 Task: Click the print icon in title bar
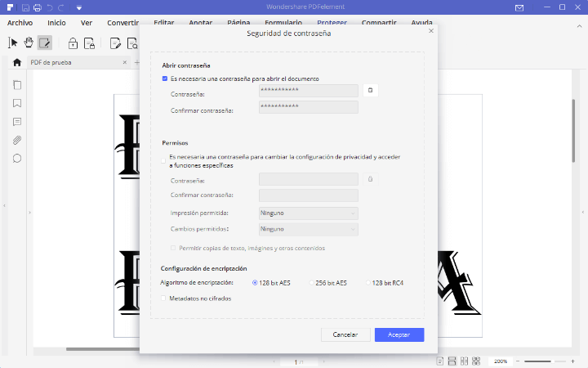(37, 7)
